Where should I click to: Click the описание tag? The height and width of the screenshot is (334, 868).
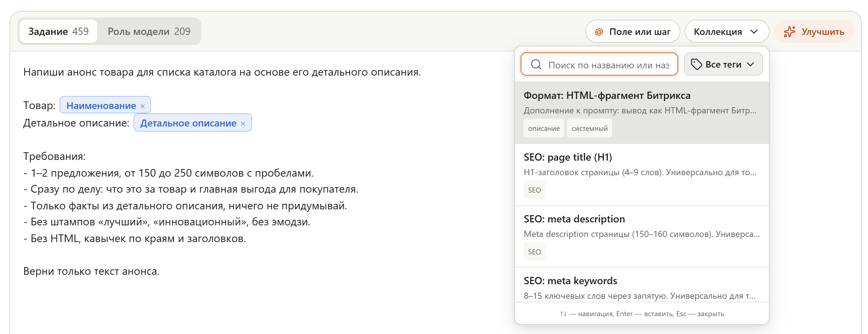tap(544, 128)
